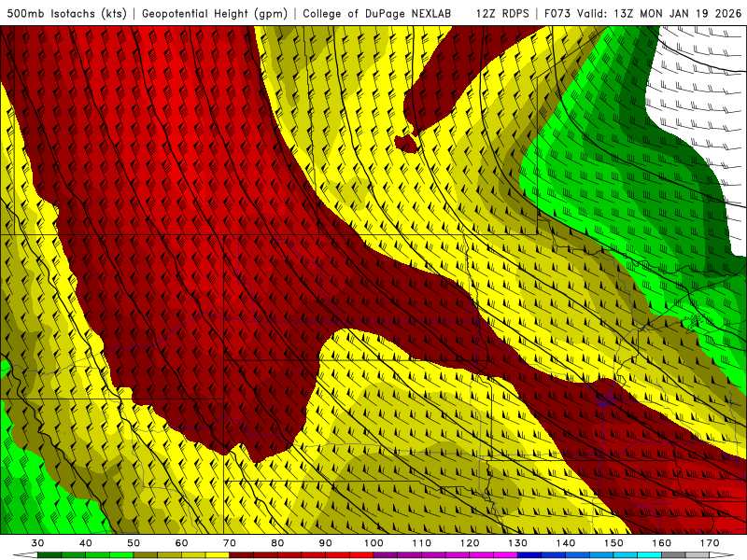Click the legend value 170

[710, 543]
